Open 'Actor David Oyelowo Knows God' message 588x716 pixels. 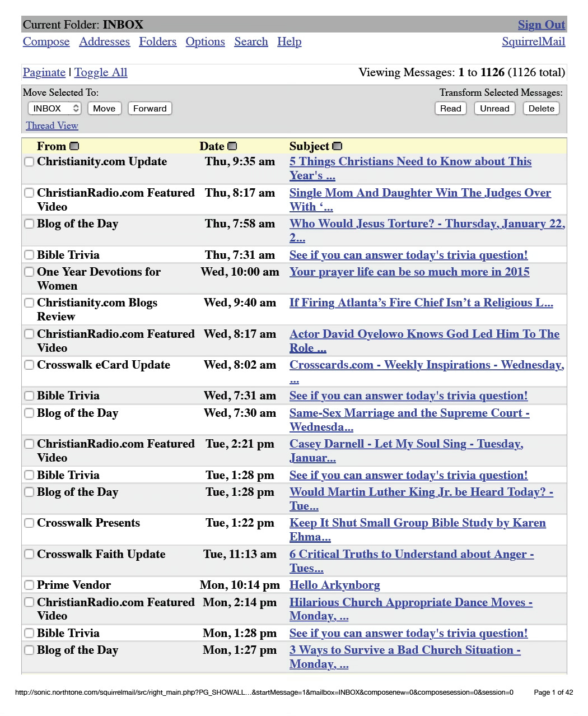click(424, 341)
